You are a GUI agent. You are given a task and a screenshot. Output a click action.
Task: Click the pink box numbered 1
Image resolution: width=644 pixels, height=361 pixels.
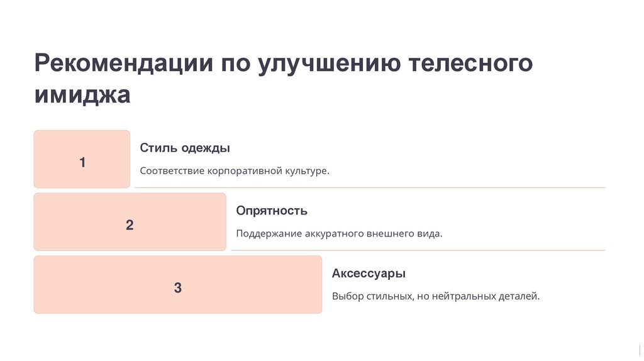pyautogui.click(x=82, y=159)
